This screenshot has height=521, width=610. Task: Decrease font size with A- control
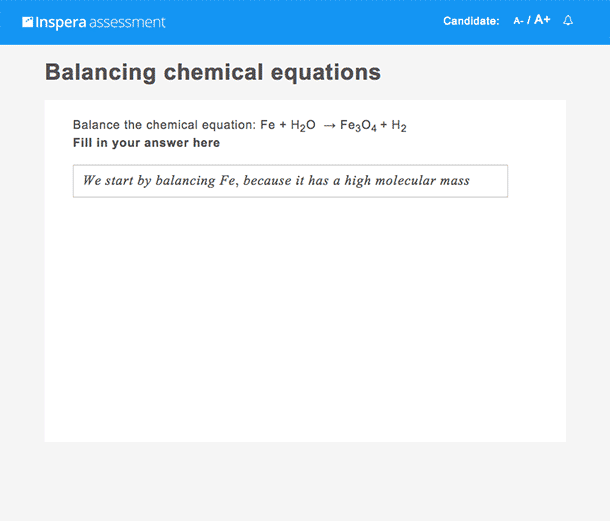pos(518,21)
